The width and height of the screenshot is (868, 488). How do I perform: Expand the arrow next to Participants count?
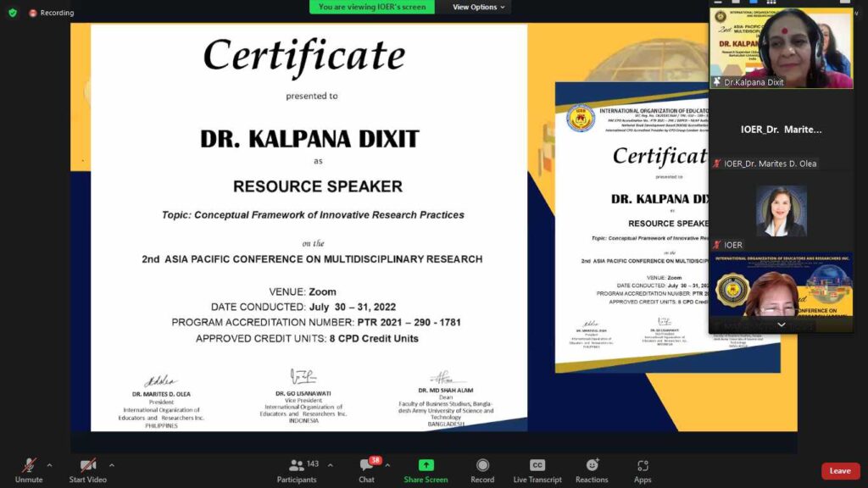[x=330, y=465]
